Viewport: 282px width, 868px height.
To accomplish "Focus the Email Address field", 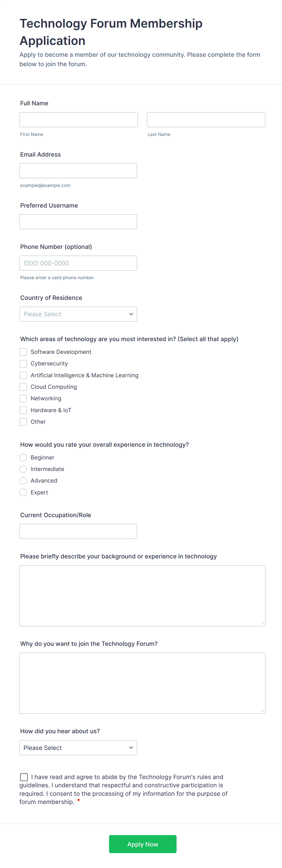I will click(78, 171).
